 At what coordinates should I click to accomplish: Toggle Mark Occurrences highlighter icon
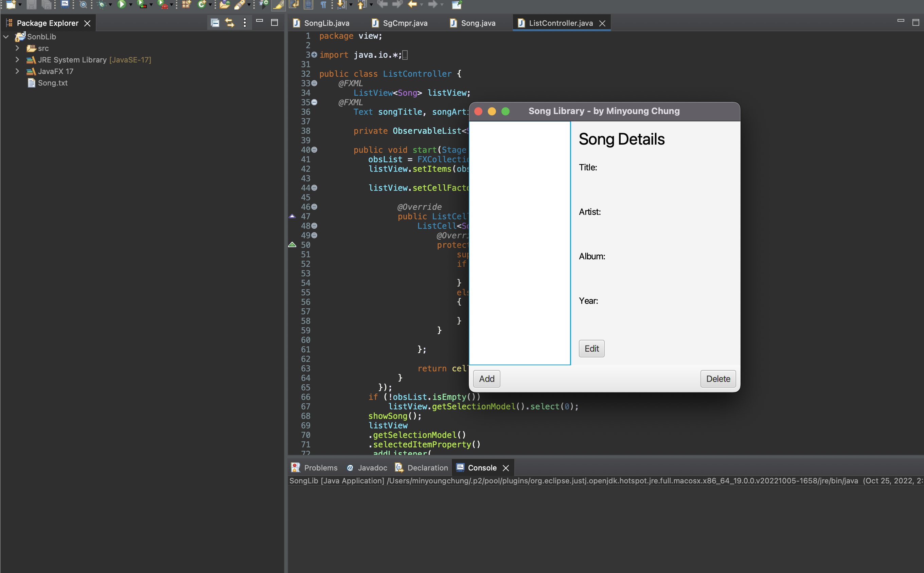[278, 4]
